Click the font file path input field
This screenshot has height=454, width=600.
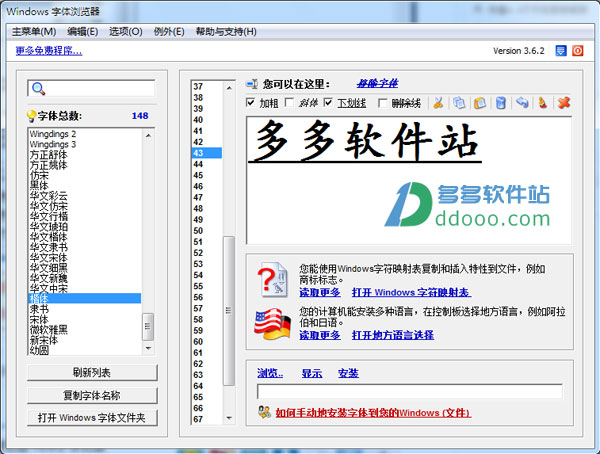[410, 392]
